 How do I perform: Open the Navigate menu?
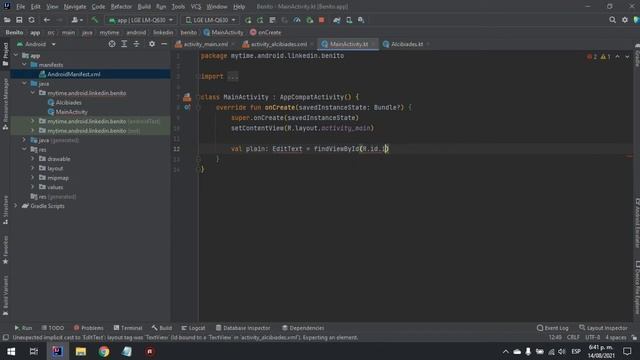(x=75, y=7)
